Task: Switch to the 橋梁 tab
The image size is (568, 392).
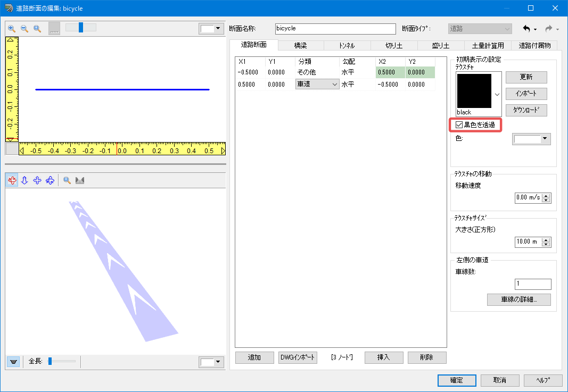Action: [301, 46]
